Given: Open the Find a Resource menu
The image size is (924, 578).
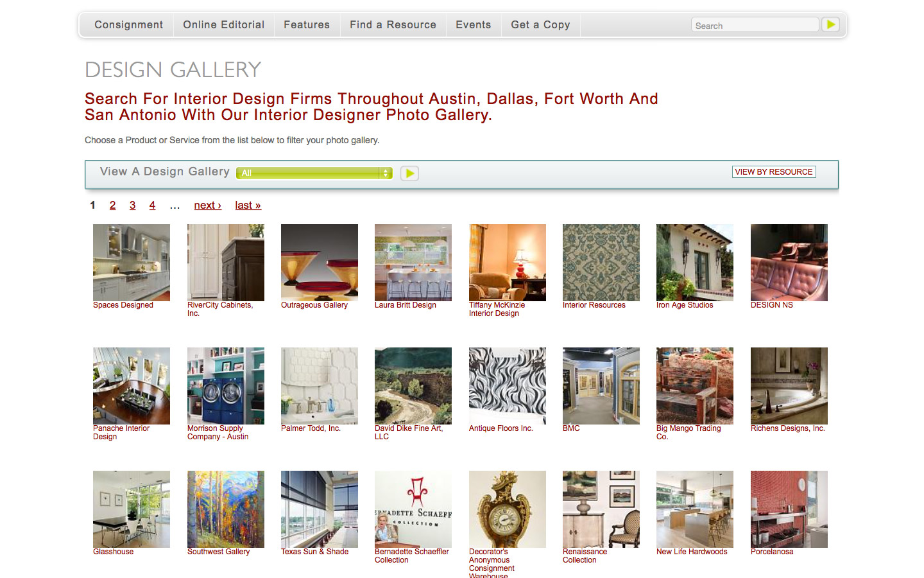Looking at the screenshot, I should click(x=393, y=25).
